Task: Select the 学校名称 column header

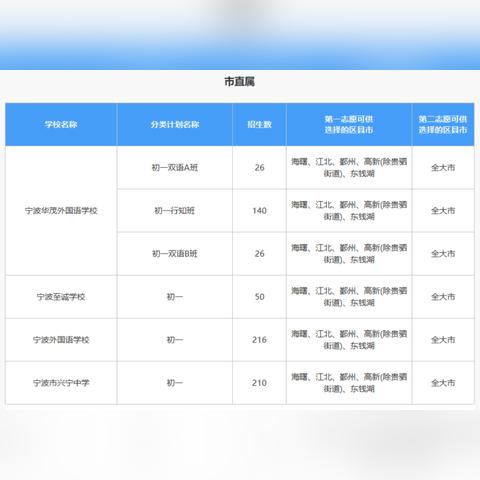Action: tap(61, 125)
